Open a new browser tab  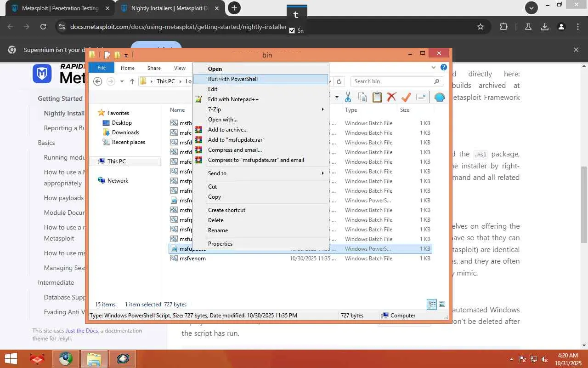pyautogui.click(x=234, y=8)
